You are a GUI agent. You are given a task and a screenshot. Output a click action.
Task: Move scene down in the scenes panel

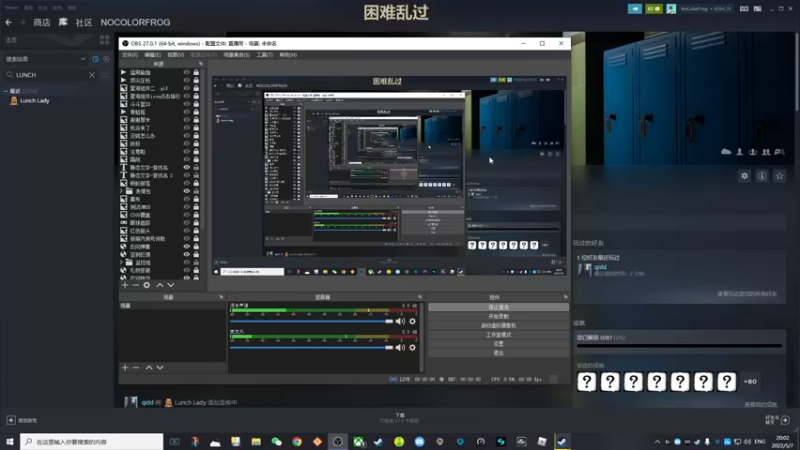(x=160, y=367)
